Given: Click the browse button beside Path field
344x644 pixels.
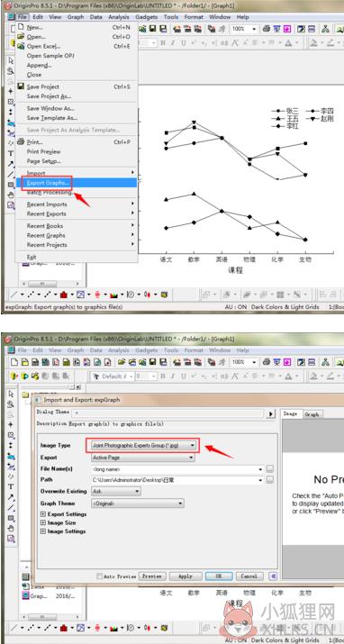Looking at the screenshot, I should [x=269, y=480].
